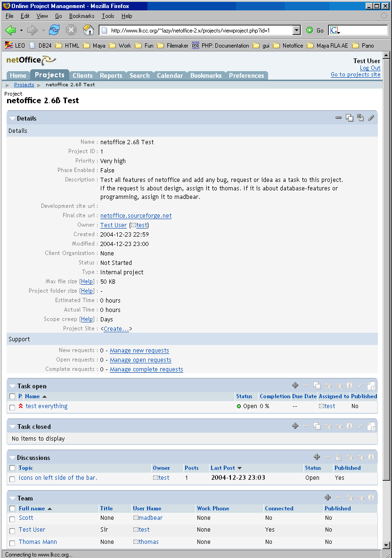Add a new task in Task open panel
This screenshot has height=558, width=392.
coord(295,386)
